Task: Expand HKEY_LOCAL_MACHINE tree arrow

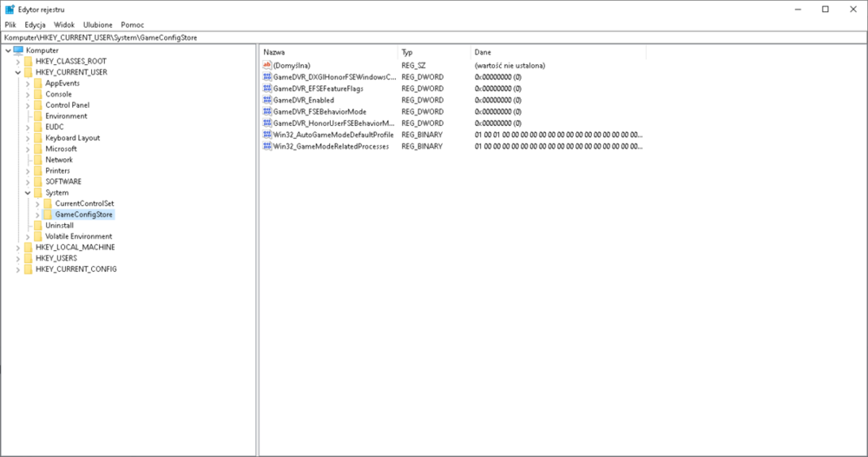Action: click(18, 248)
